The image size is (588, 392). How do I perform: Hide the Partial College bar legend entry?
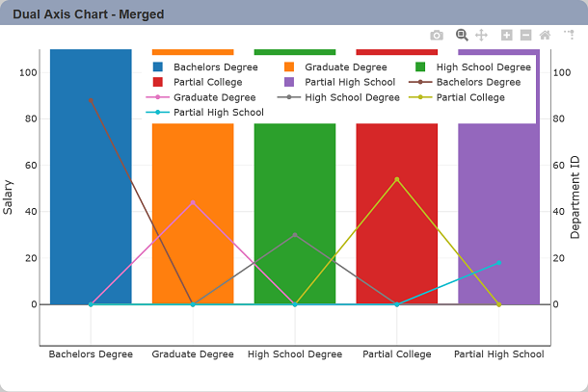198,82
